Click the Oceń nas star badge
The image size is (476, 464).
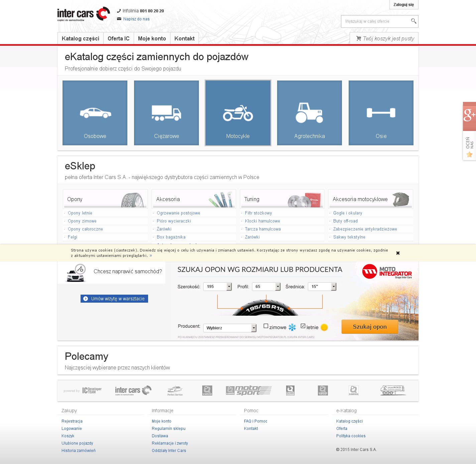(469, 146)
